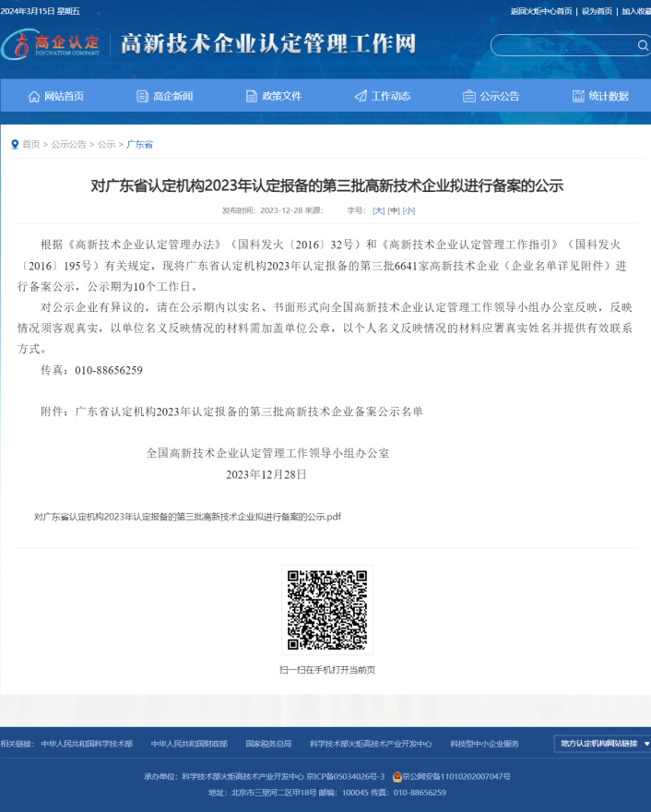651x812 pixels.
Task: Open 公示公告 in the breadcrumb
Action: tap(68, 145)
